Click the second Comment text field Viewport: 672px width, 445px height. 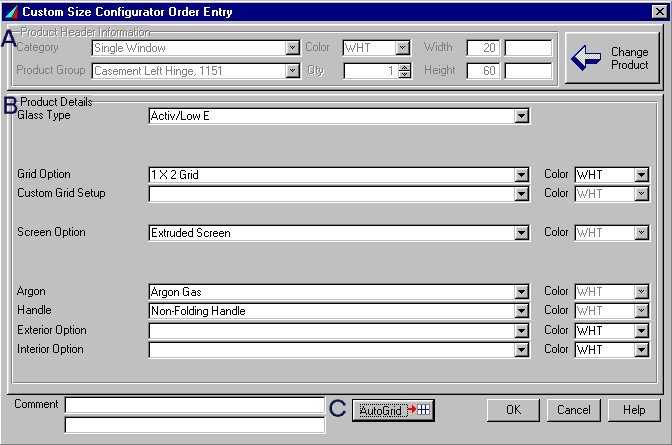point(195,425)
